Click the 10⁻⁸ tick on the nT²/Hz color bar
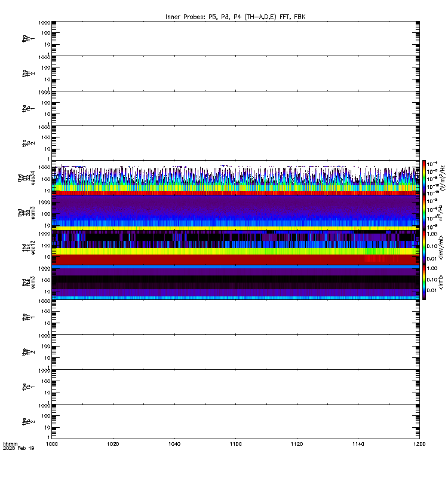 coord(432,227)
